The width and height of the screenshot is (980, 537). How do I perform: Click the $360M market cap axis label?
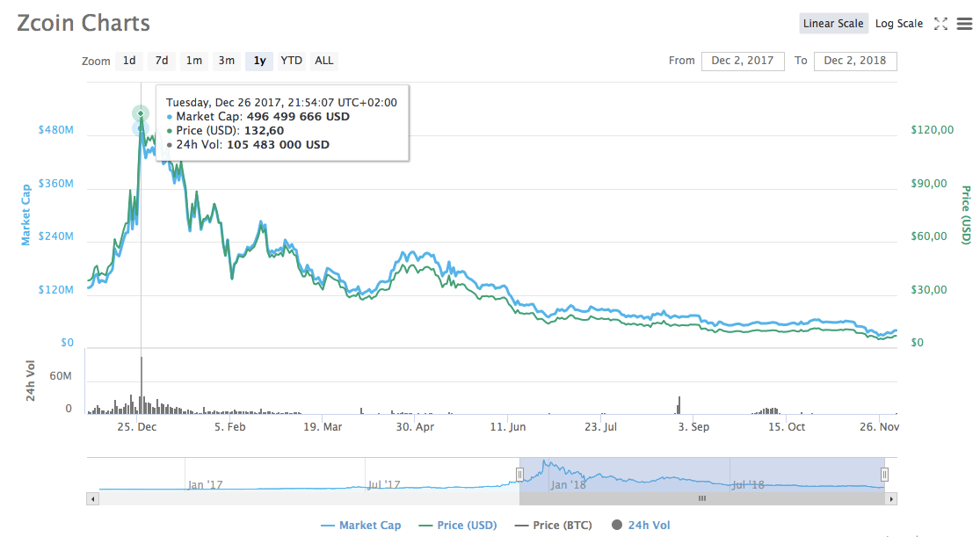55,184
